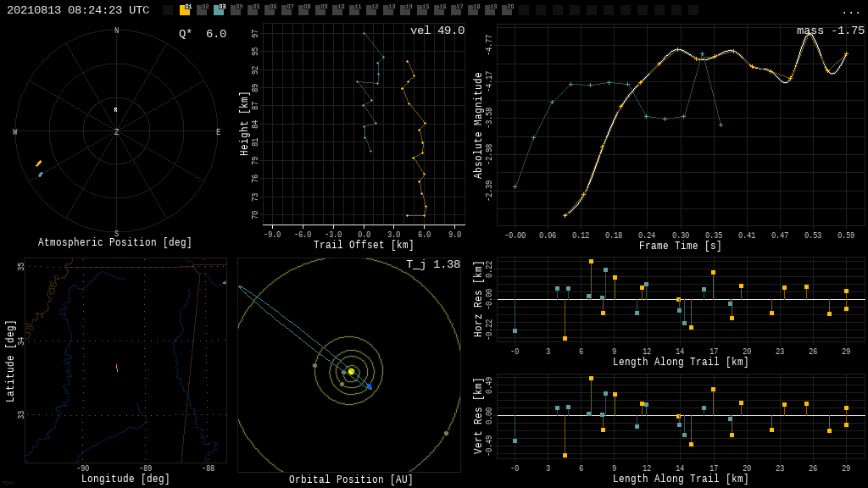Viewport: 868px width, 488px height.
Task: Click the 'Longitude [deg]' axis label
Action: [125, 479]
